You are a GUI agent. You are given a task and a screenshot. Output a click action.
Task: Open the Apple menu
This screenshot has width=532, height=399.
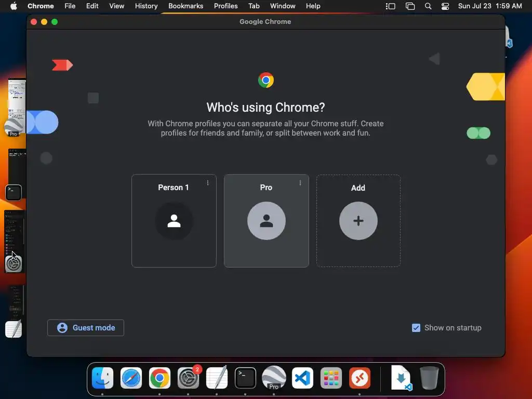(14, 6)
